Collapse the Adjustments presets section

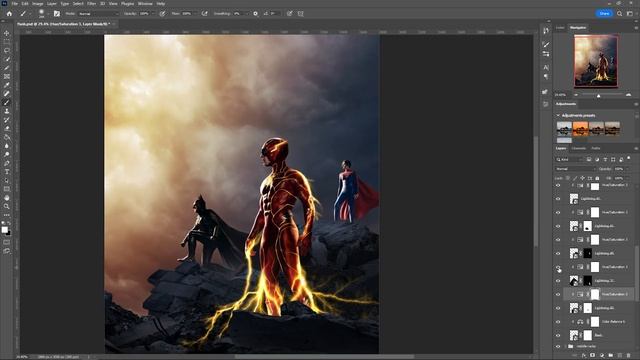(x=558, y=116)
